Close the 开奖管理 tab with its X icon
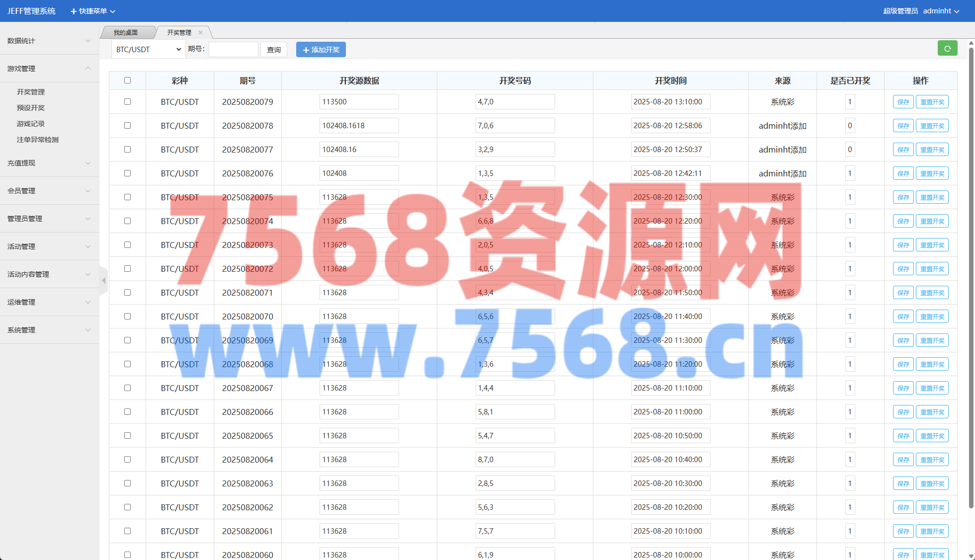The image size is (975, 560). click(x=201, y=33)
